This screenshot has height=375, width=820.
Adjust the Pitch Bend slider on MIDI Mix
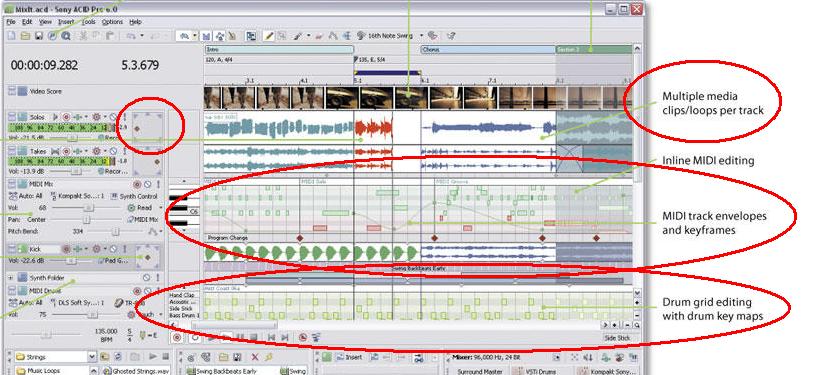[116, 231]
